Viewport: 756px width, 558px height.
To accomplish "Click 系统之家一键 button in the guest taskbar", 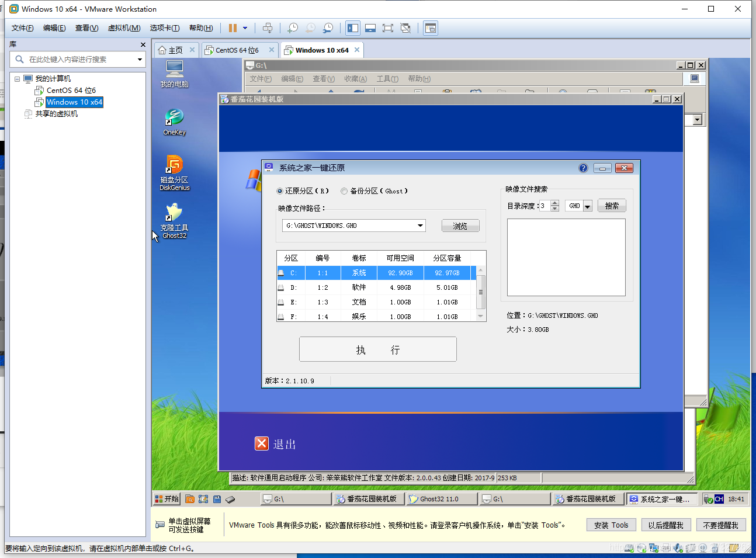I will point(663,499).
